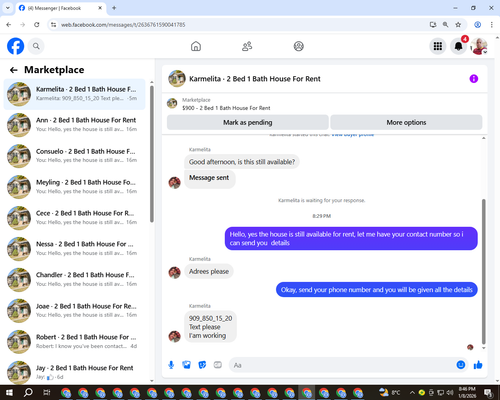Screen dimensions: 500x400
Task: Open notifications bell
Action: click(459, 46)
